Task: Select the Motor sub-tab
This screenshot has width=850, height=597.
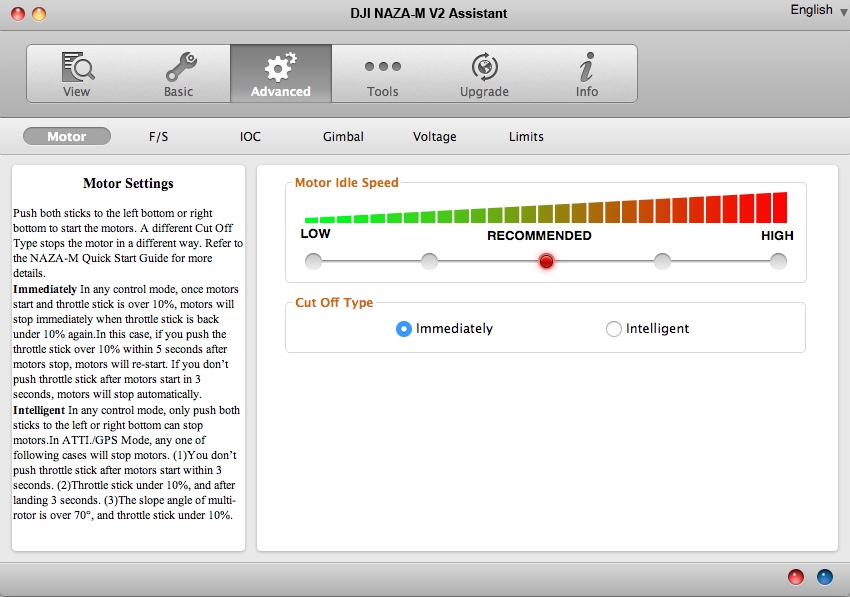Action: pyautogui.click(x=67, y=136)
